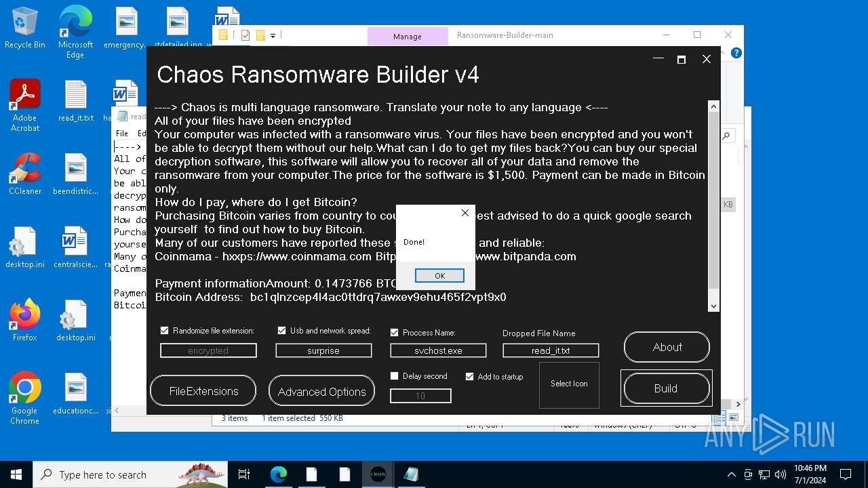
Task: Select the centralscie Word document on desktop
Action: tap(76, 247)
